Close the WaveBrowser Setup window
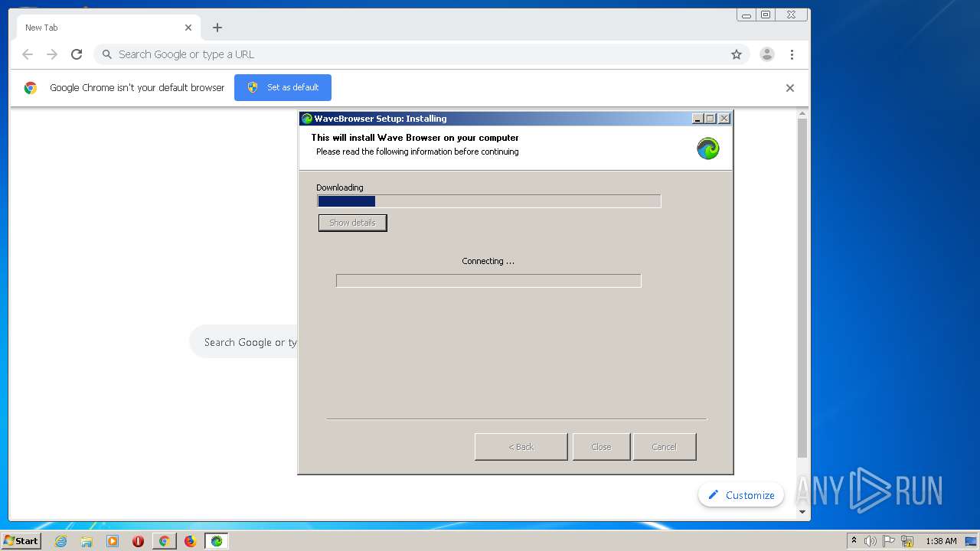Image resolution: width=980 pixels, height=551 pixels. point(724,119)
